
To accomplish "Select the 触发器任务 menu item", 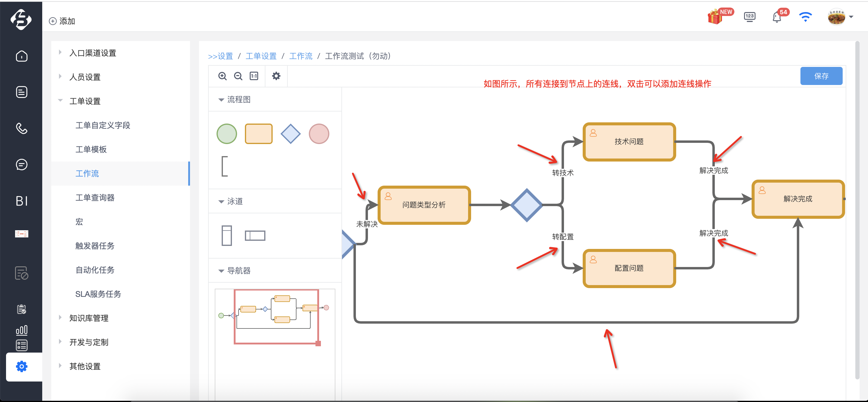I will (95, 245).
